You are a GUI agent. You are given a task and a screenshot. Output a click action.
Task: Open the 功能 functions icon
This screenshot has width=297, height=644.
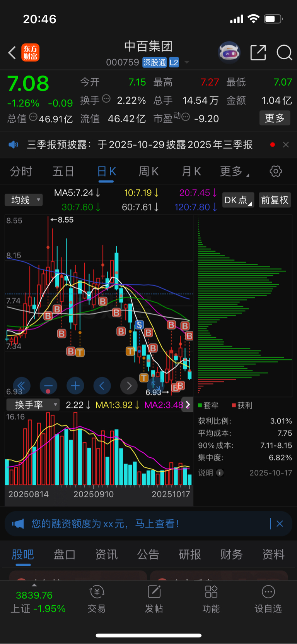[211, 599]
